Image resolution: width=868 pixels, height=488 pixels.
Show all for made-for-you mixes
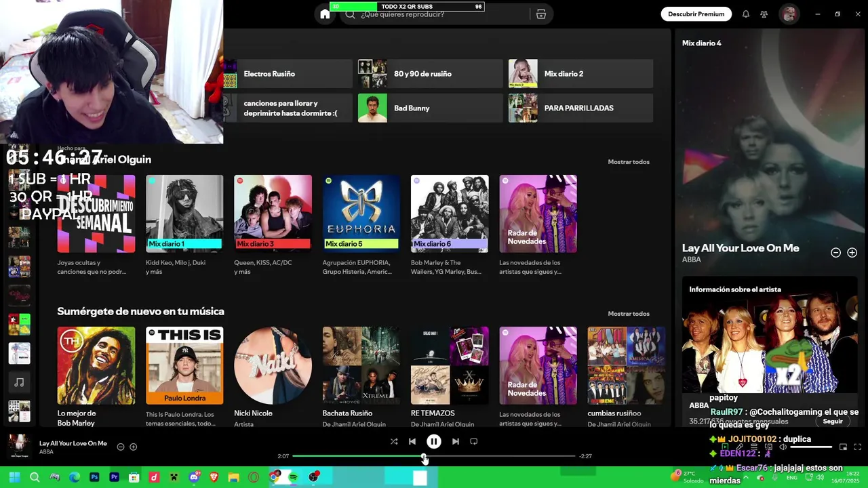(x=629, y=162)
